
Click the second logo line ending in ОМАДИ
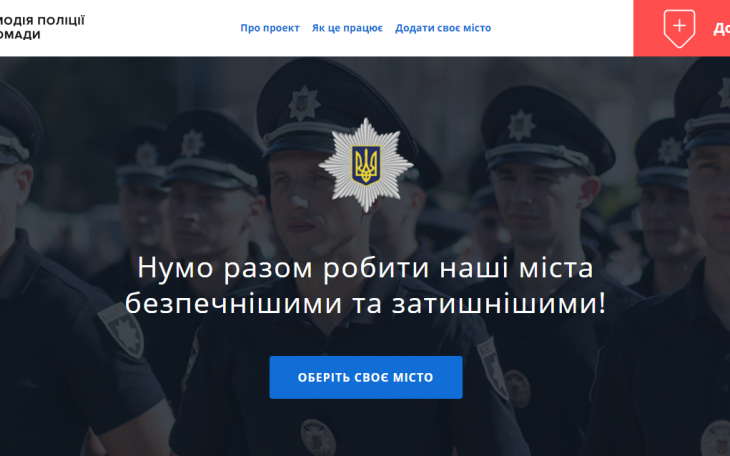[20, 35]
